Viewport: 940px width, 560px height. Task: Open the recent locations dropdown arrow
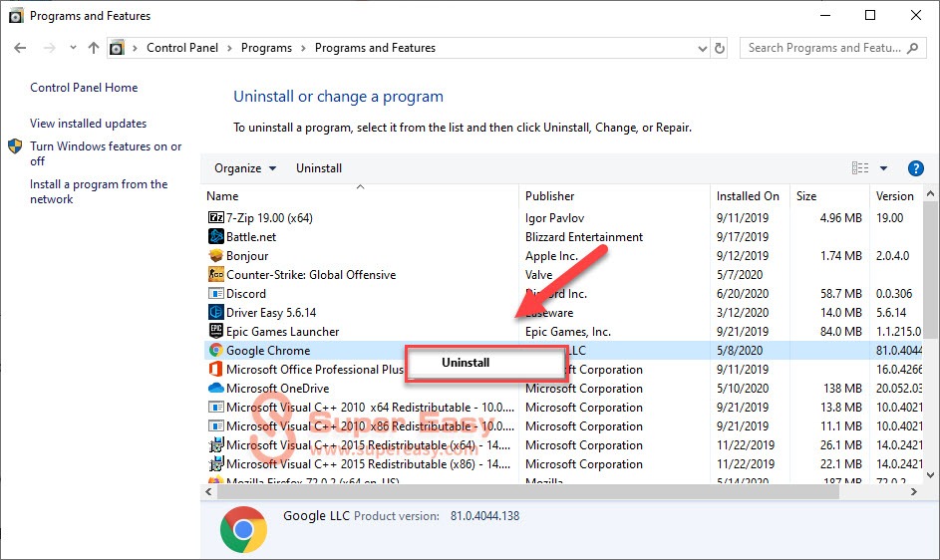[73, 48]
